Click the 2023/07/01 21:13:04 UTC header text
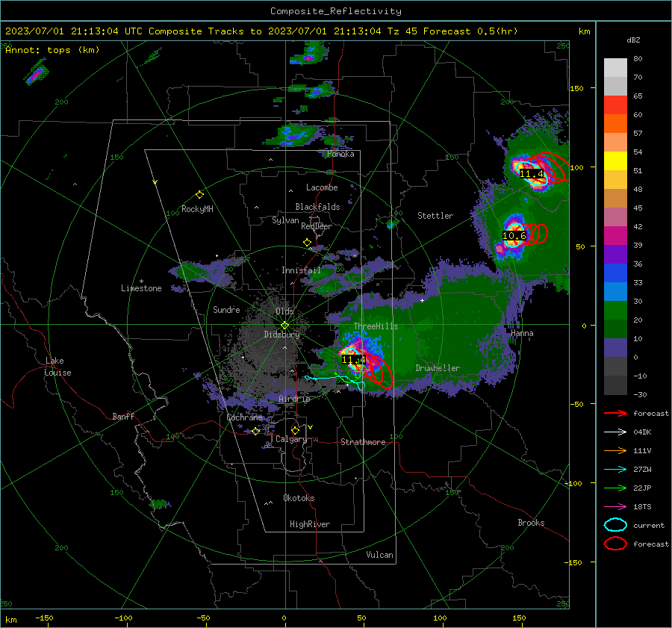Screen dimensions: 672x628 74,31
